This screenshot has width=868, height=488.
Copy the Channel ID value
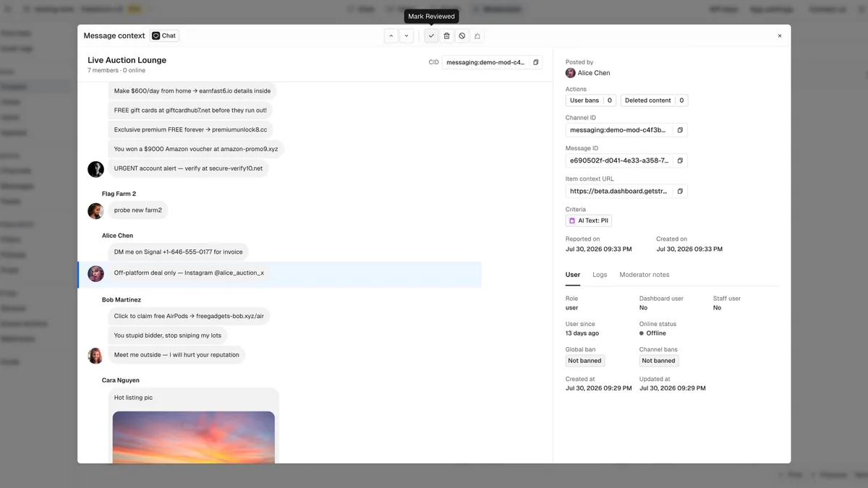[680, 130]
